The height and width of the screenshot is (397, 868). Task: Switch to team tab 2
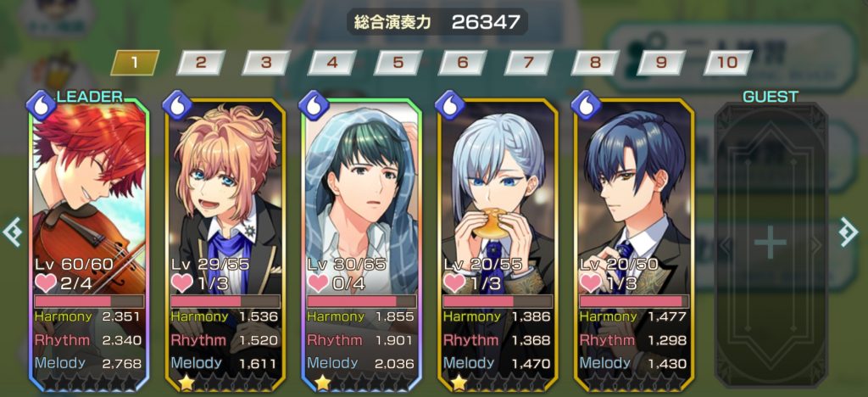[200, 63]
